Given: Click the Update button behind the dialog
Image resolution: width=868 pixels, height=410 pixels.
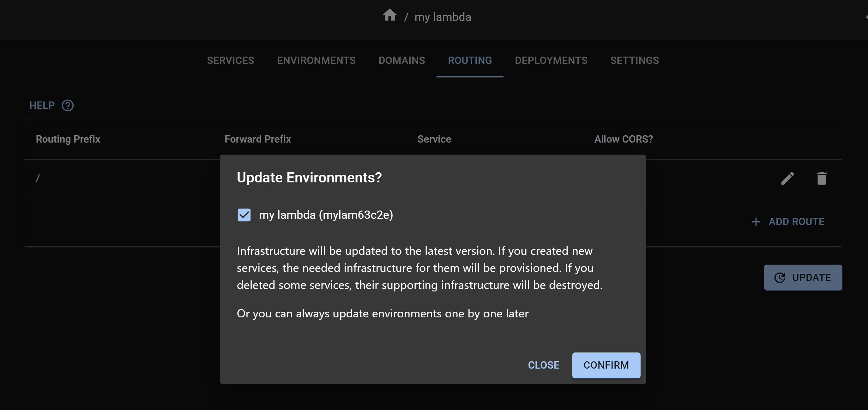Looking at the screenshot, I should point(803,278).
